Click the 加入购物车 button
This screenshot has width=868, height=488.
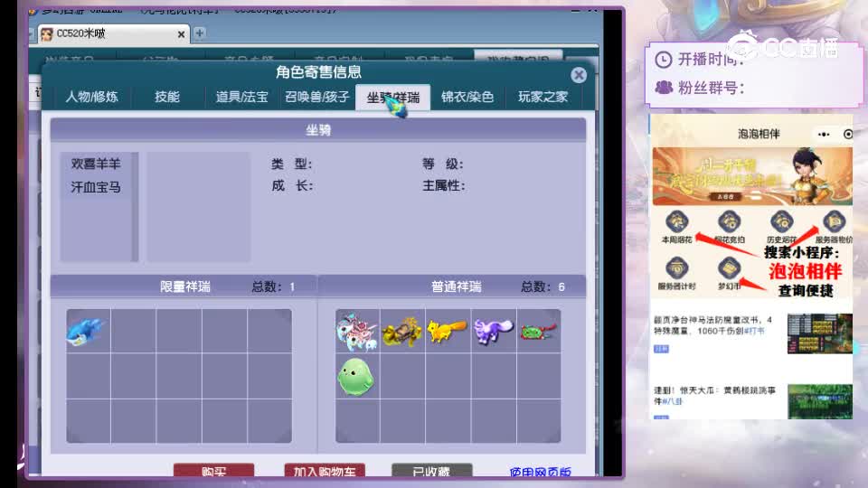coord(325,470)
